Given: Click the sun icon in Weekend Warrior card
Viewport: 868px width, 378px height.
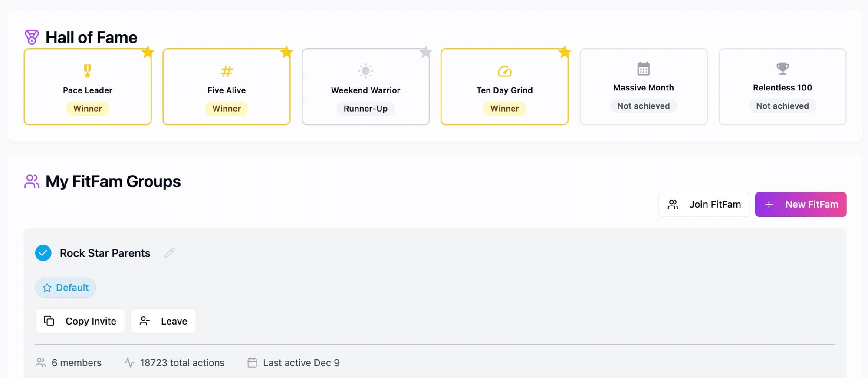Looking at the screenshot, I should 365,71.
